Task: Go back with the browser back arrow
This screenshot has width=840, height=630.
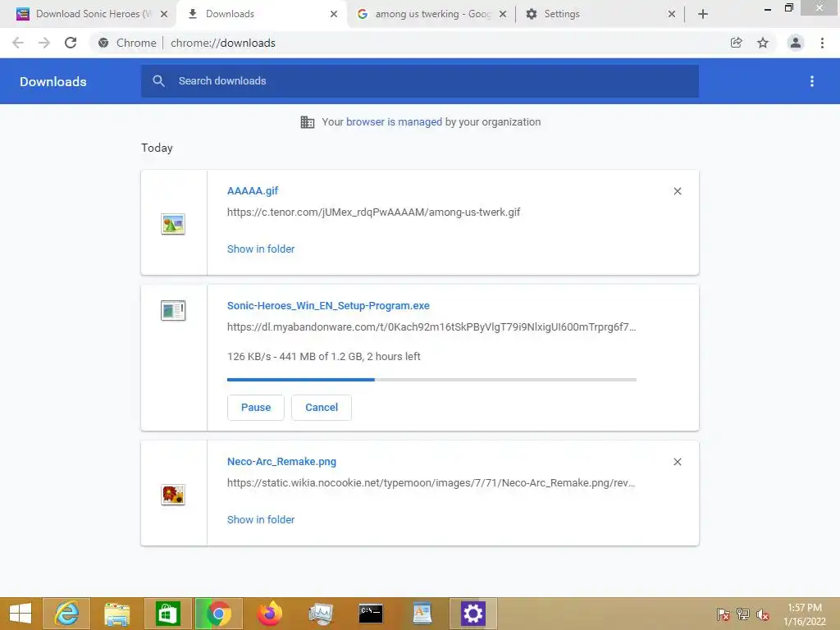Action: pos(18,43)
